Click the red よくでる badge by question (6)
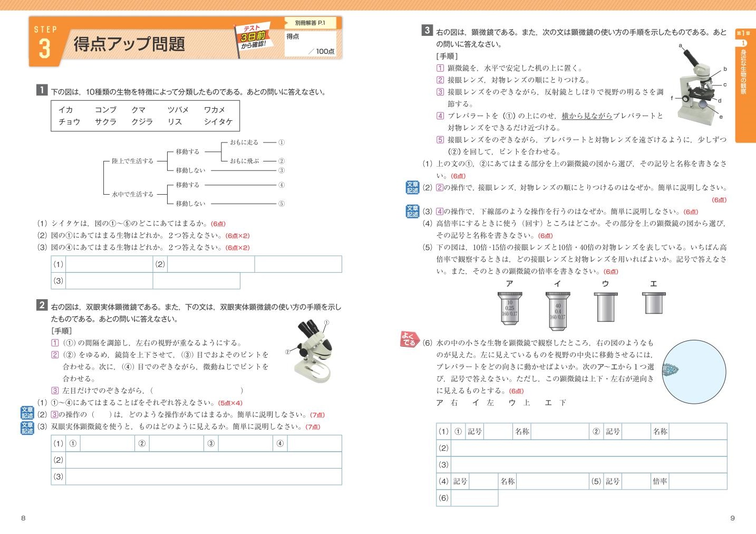The width and height of the screenshot is (756, 534). point(410,339)
